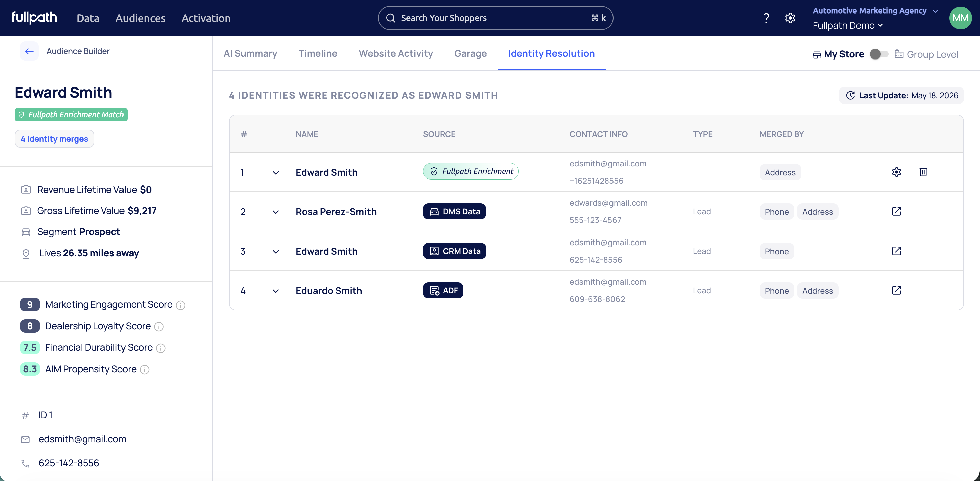This screenshot has width=980, height=481.
Task: Click edwards@gmail.com contact email
Action: [608, 203]
